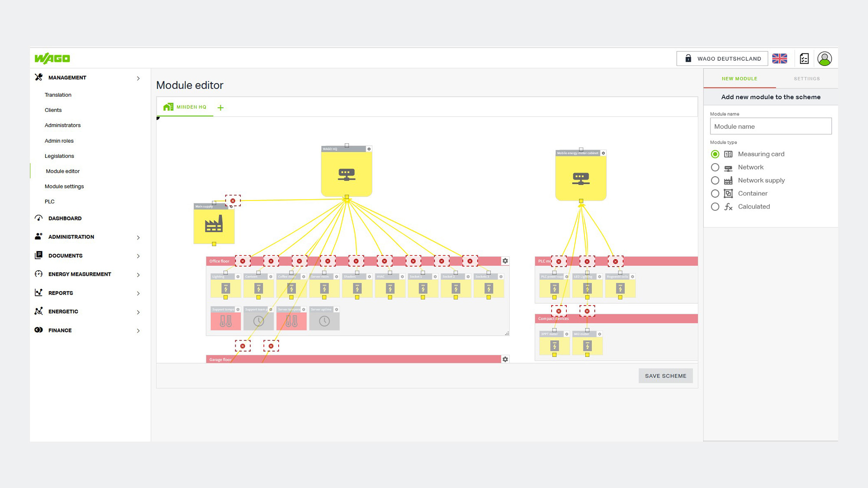
Task: Open Dashboard from sidebar
Action: tap(65, 218)
